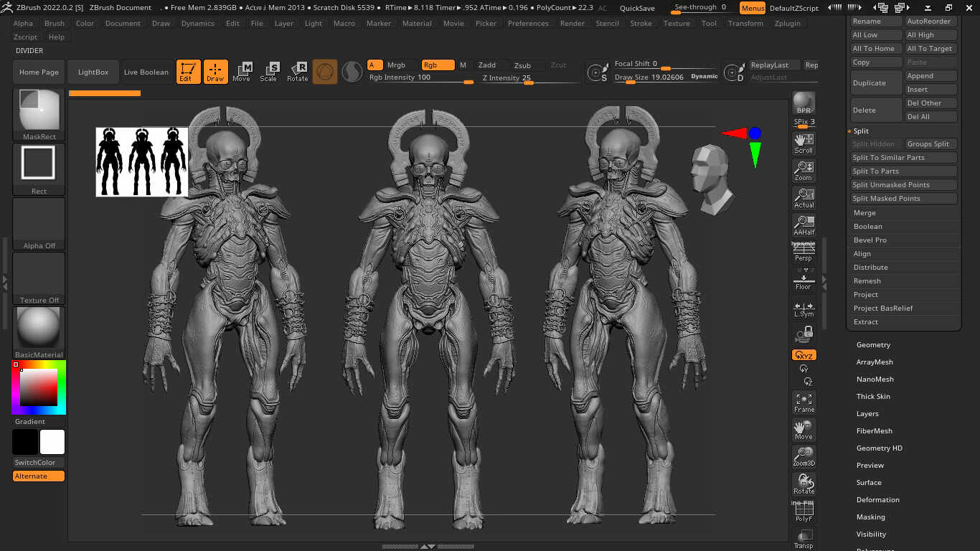Click the Home Page button

click(39, 72)
